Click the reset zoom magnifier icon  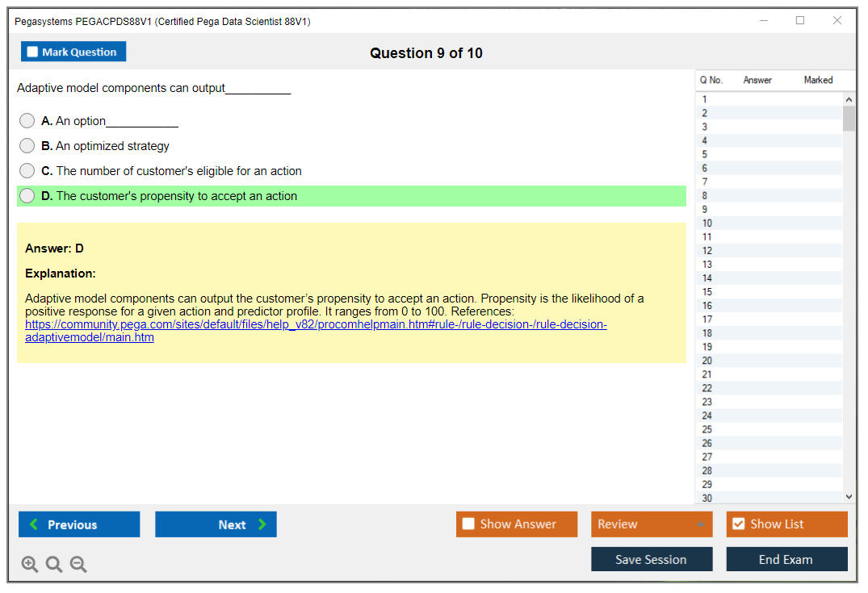click(54, 565)
